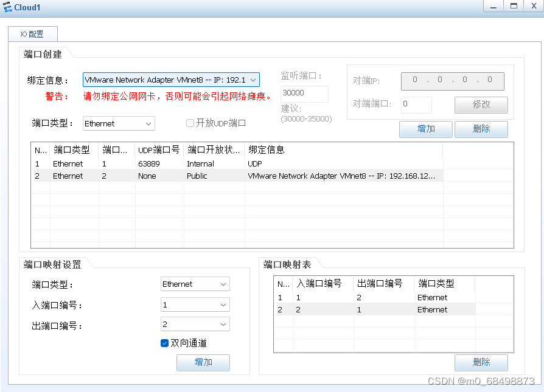Click the 监听端口 30000 input field
Image resolution: width=544 pixels, height=392 pixels.
pyautogui.click(x=304, y=94)
